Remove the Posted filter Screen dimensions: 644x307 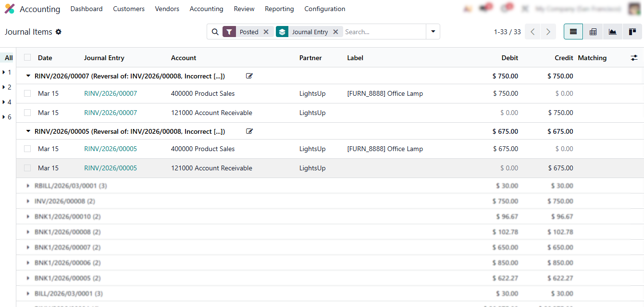click(x=266, y=32)
